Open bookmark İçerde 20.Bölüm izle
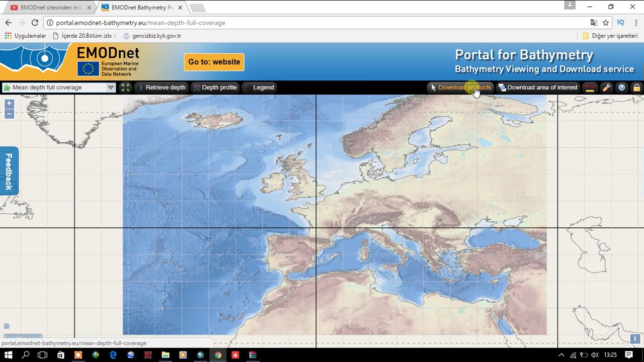Screen dimensions: 644x362 (84, 36)
